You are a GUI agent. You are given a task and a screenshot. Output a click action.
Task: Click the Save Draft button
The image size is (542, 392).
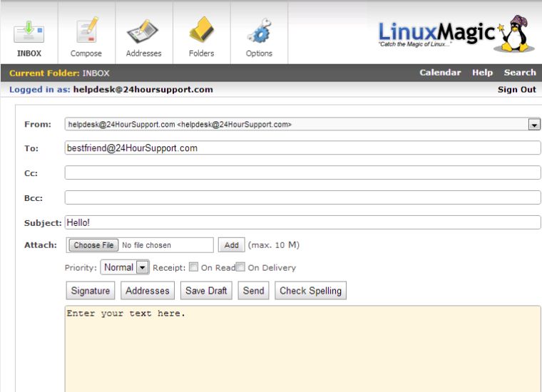click(206, 291)
